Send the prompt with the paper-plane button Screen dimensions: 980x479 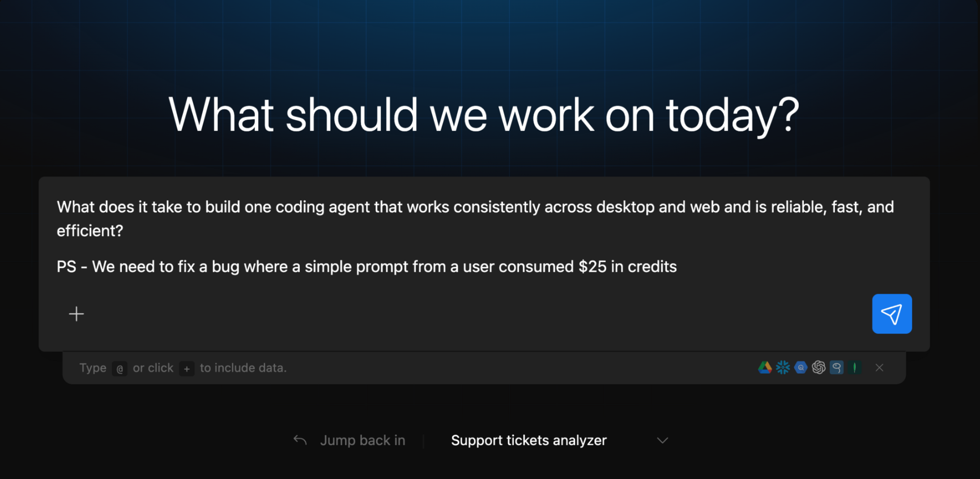tap(892, 314)
